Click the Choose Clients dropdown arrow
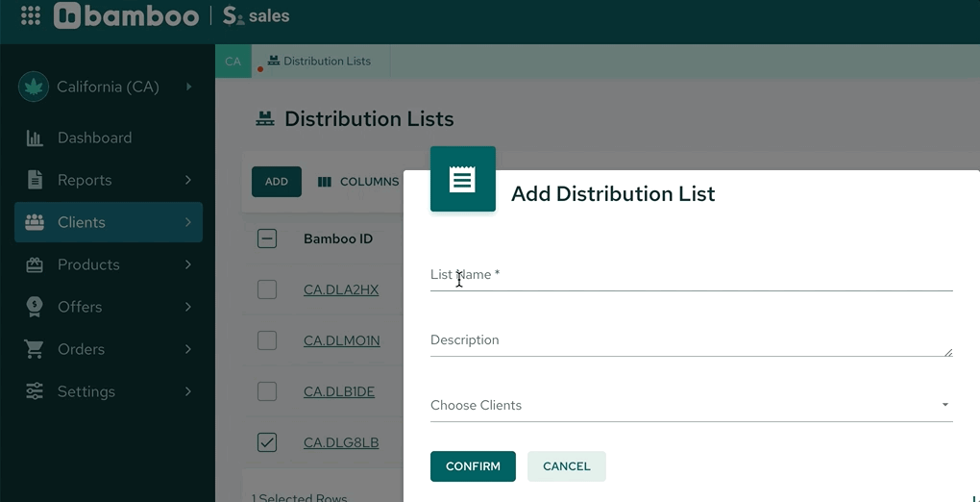This screenshot has height=502, width=980. point(945,405)
